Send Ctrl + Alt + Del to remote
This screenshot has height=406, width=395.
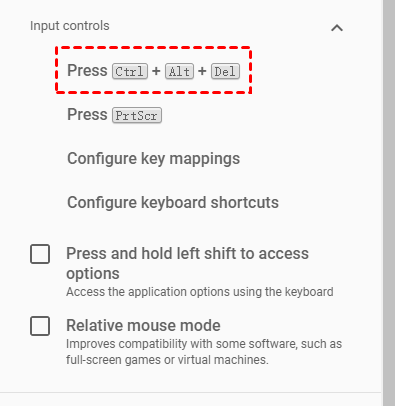[153, 71]
